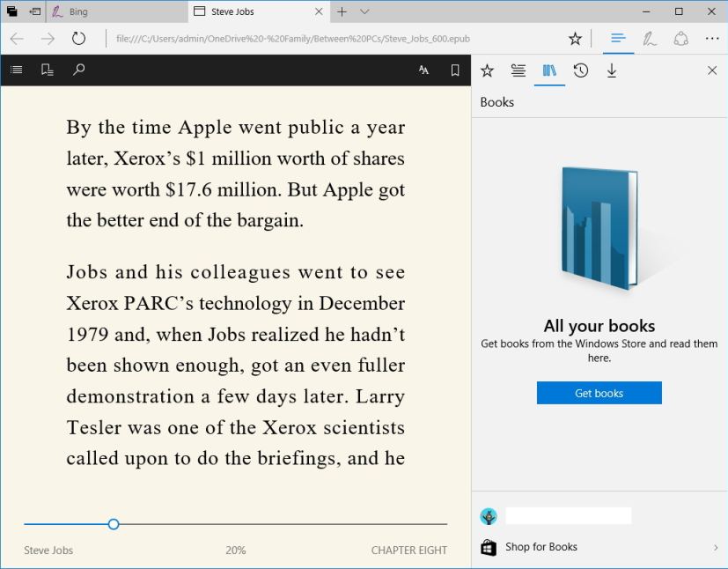Search within the Steve Jobs book
Viewport: 728px width, 569px height.
tap(78, 70)
